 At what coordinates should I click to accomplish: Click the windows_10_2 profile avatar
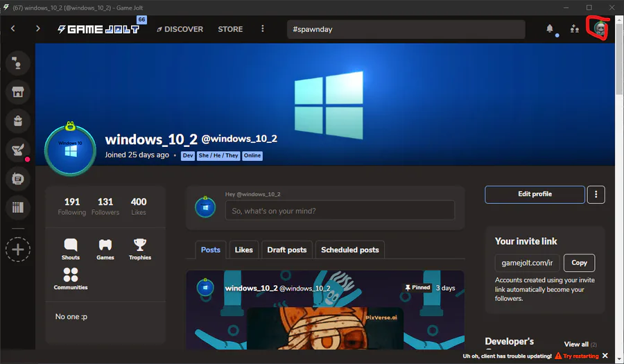coord(70,150)
